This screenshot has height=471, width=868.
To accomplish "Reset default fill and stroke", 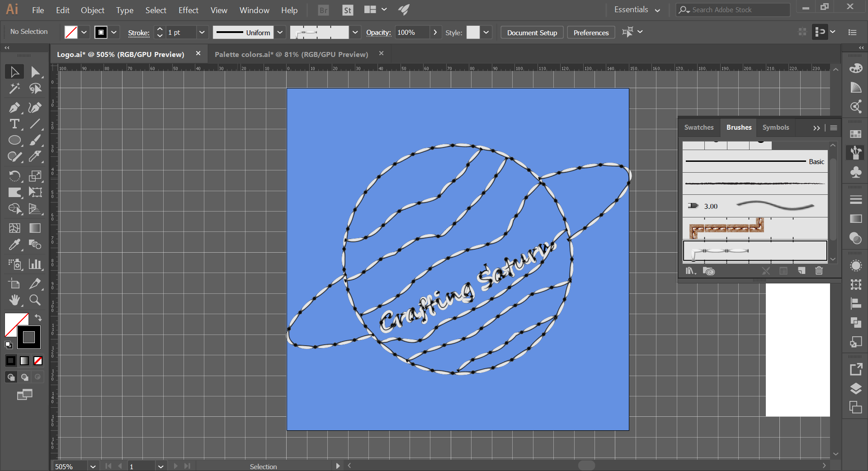I will (x=9, y=345).
